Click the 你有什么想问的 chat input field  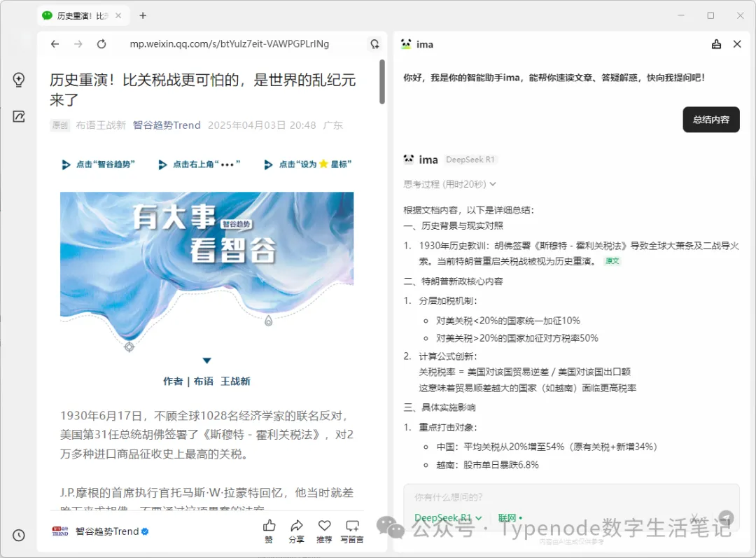click(546, 498)
